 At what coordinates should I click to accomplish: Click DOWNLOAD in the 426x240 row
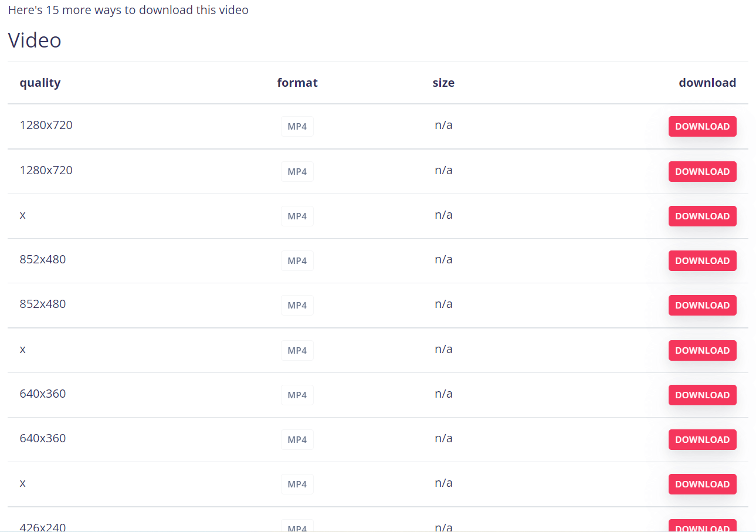[702, 526]
